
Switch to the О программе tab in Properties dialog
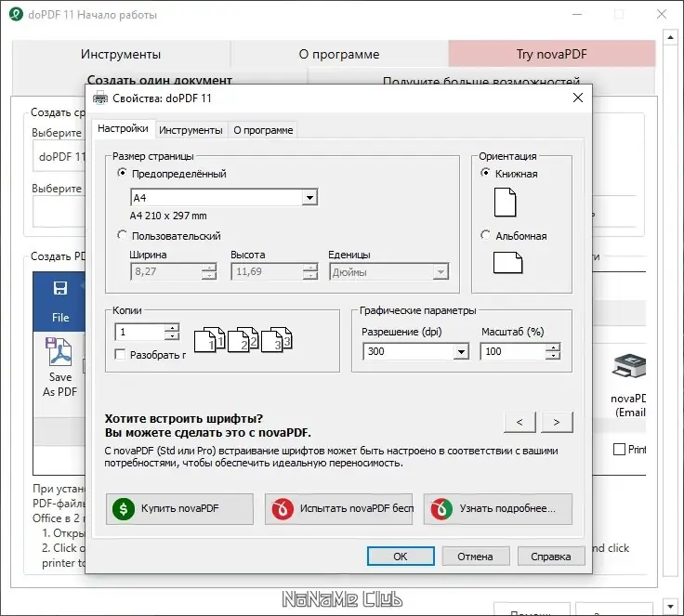pos(263,130)
